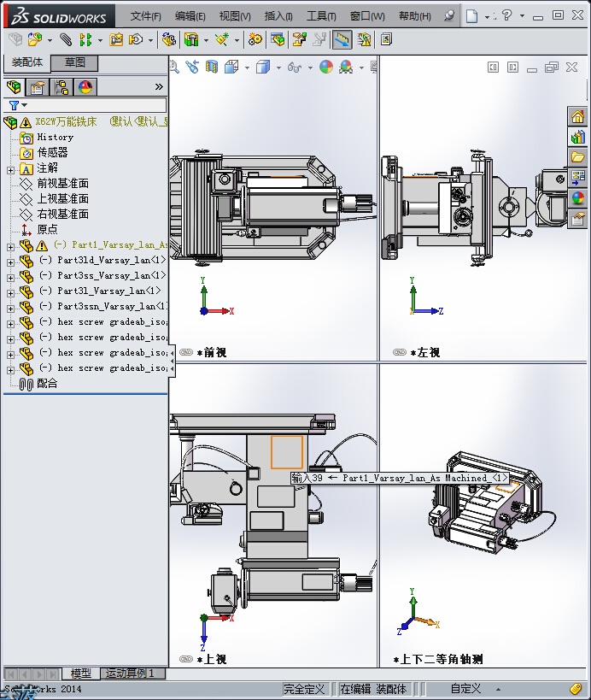591x700 pixels.
Task: Click the Previous View icon
Action: (192, 67)
